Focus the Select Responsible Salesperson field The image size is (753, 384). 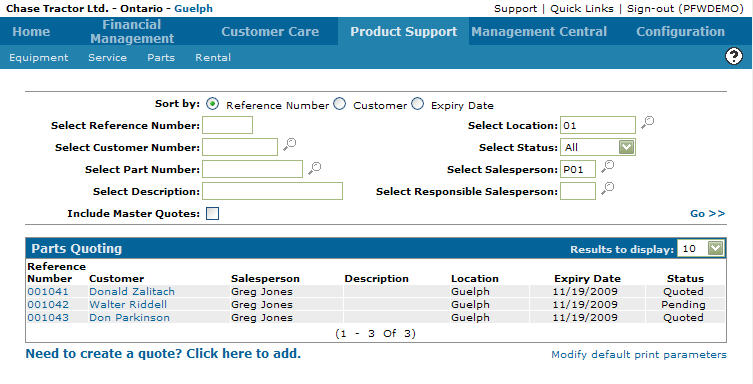(x=578, y=191)
